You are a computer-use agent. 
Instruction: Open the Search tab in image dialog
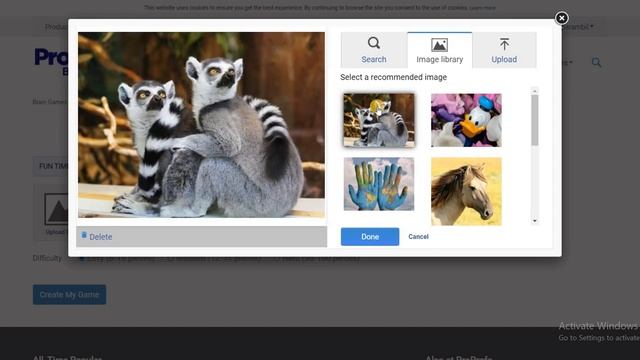coord(373,50)
